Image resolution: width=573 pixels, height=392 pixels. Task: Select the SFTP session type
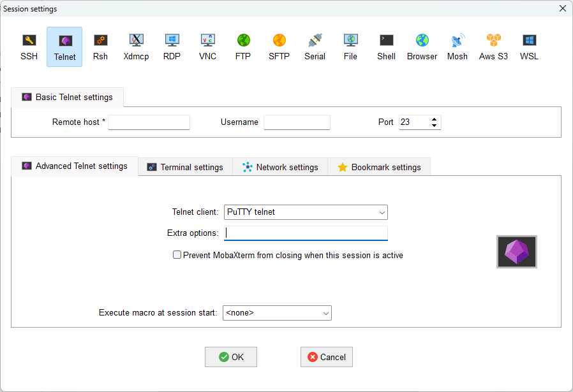pyautogui.click(x=279, y=47)
